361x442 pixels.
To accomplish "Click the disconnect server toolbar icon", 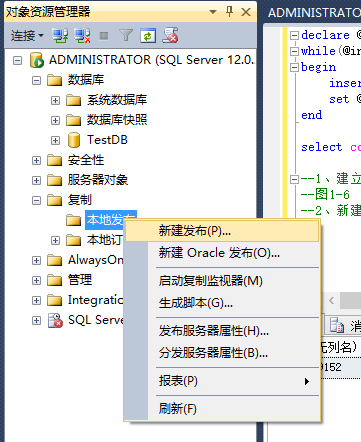I will click(x=82, y=36).
